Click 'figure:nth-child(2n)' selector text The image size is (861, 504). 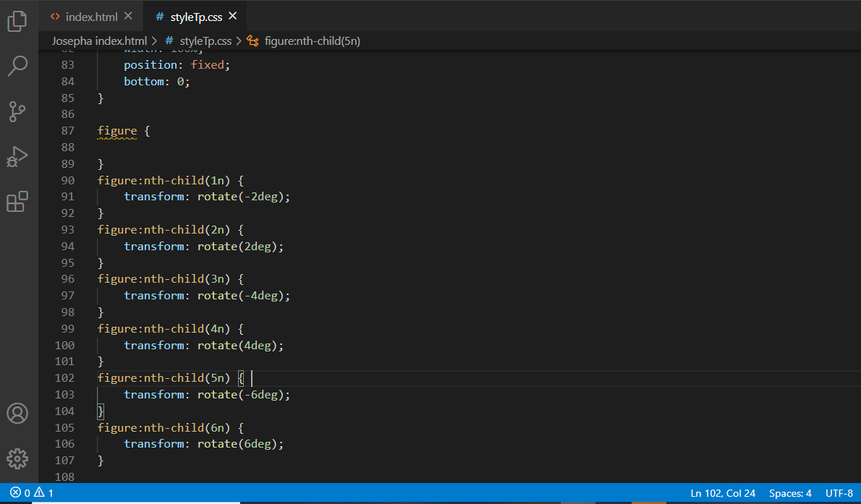coord(164,229)
